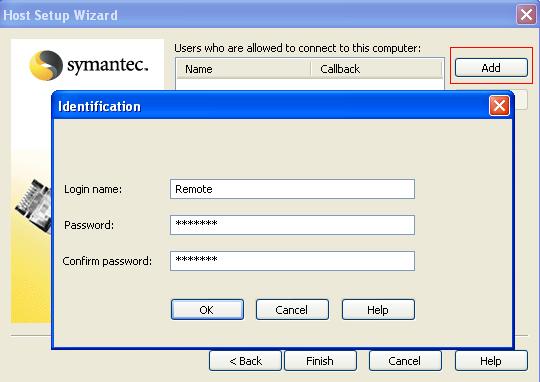This screenshot has height=382, width=540.
Task: Close the Host Setup Wizard window
Action: click(x=526, y=15)
